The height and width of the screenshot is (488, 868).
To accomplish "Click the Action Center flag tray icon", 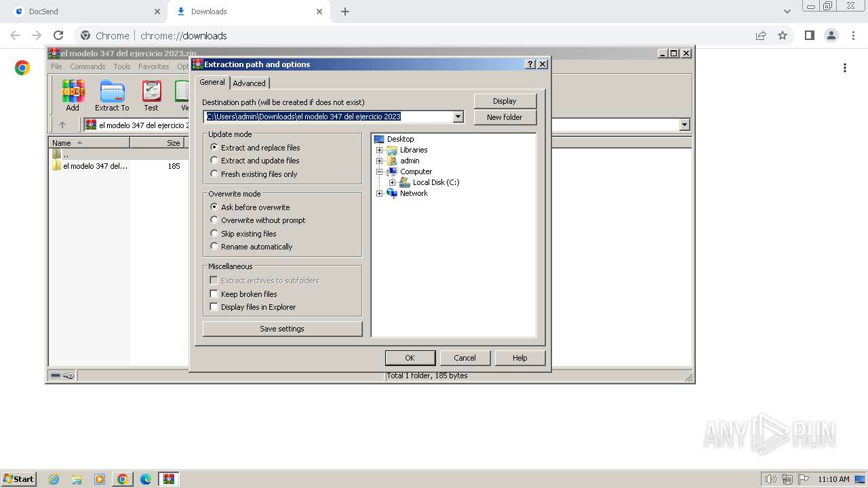I will 804,479.
